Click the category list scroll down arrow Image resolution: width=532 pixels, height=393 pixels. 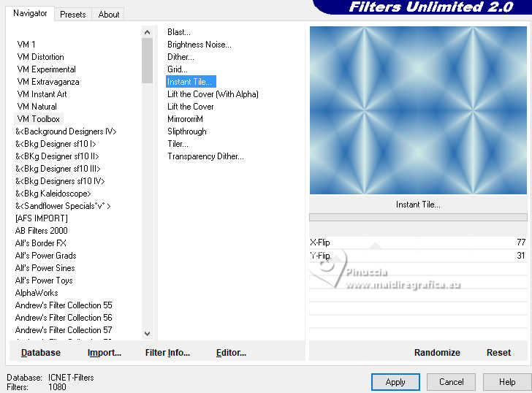click(x=148, y=333)
